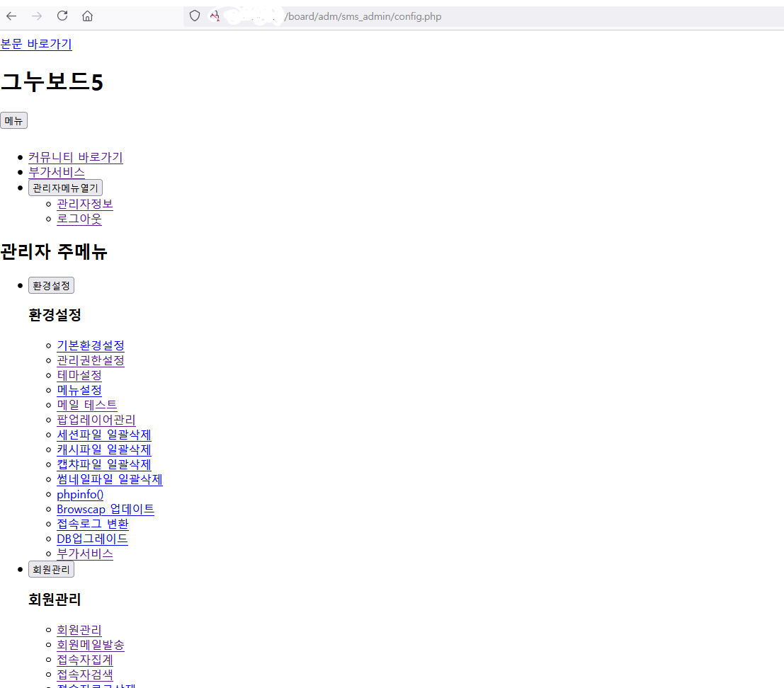Expand the 관리자메뉴열기 button

pyautogui.click(x=65, y=188)
